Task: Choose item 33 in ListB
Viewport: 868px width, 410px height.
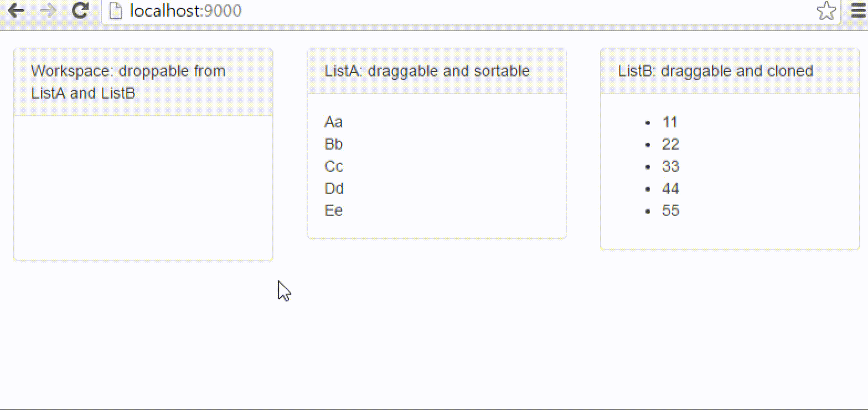Action: (670, 166)
